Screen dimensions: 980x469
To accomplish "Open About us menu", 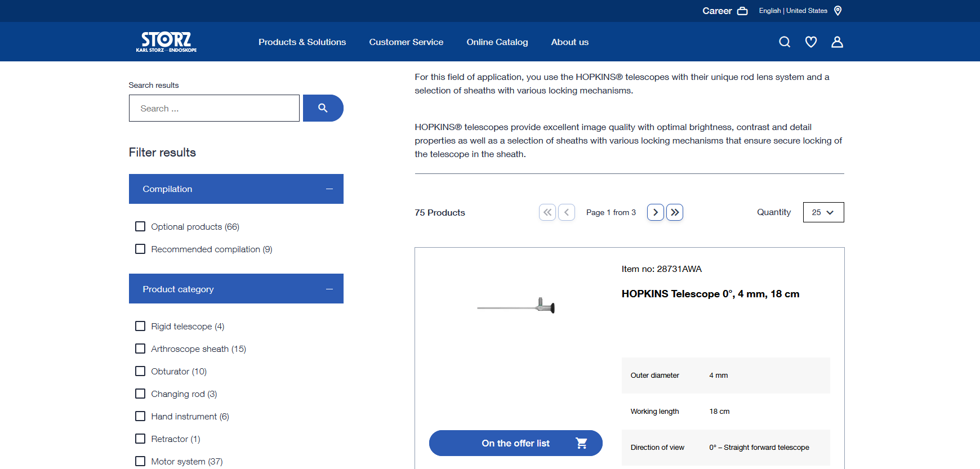I will click(x=570, y=42).
